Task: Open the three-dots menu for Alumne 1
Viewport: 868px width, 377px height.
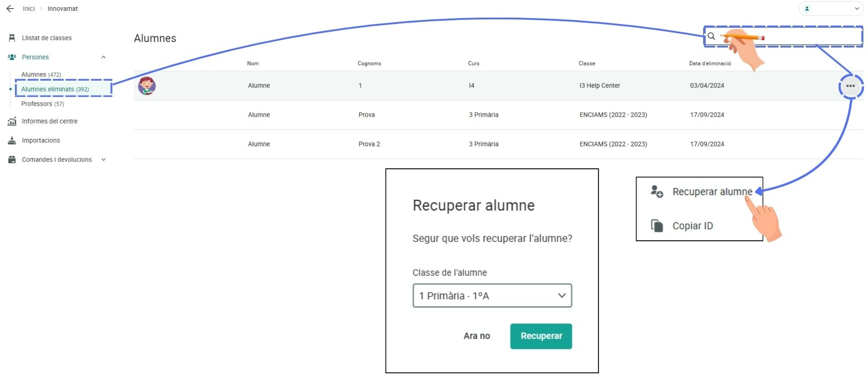Action: [850, 86]
